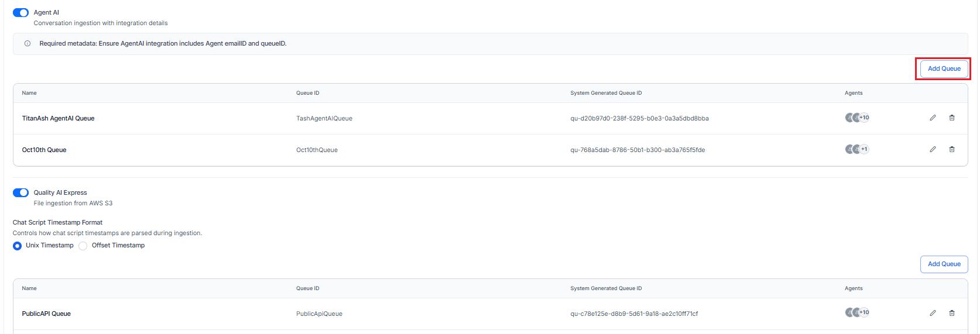Add a queue under Agent AI
The image size is (980, 334).
[944, 68]
